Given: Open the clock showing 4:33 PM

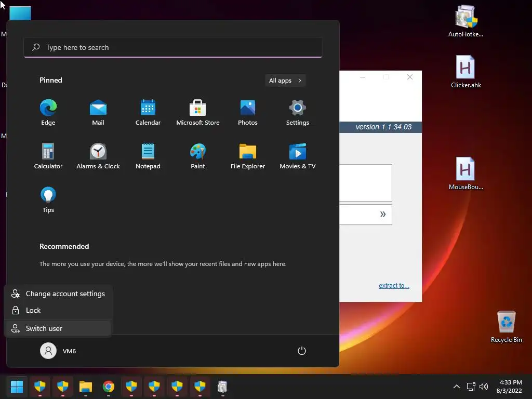Looking at the screenshot, I should [x=509, y=387].
